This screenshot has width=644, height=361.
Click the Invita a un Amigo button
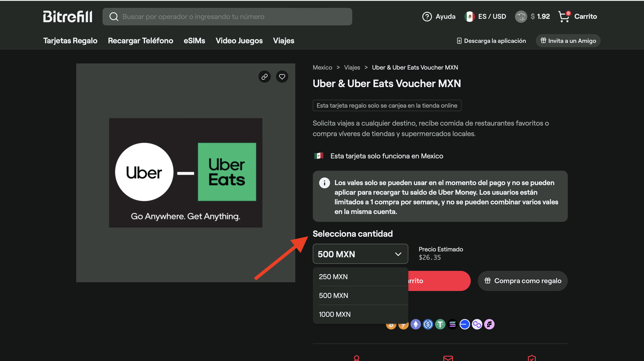coord(568,41)
